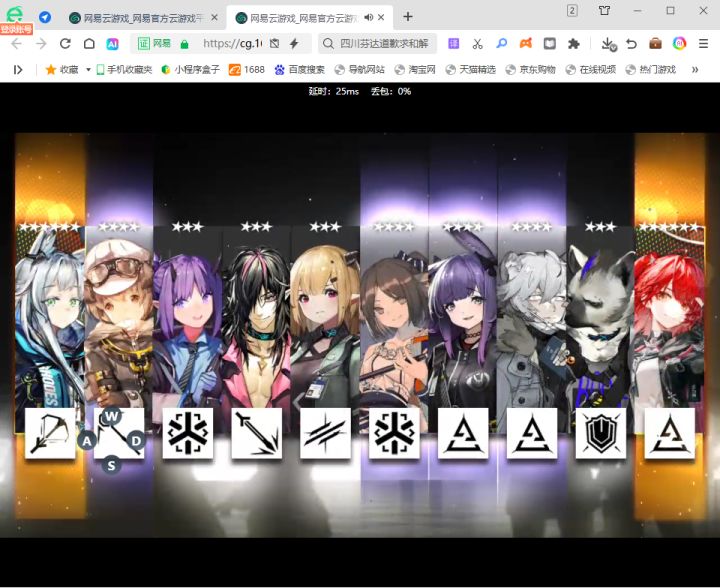Open 在线视频 bookmark
The width and height of the screenshot is (720, 588).
pyautogui.click(x=591, y=70)
